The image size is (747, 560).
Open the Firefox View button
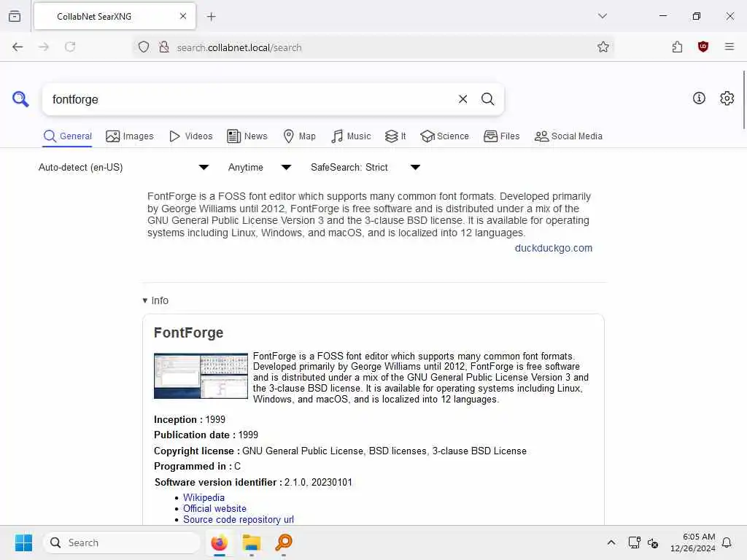point(15,16)
